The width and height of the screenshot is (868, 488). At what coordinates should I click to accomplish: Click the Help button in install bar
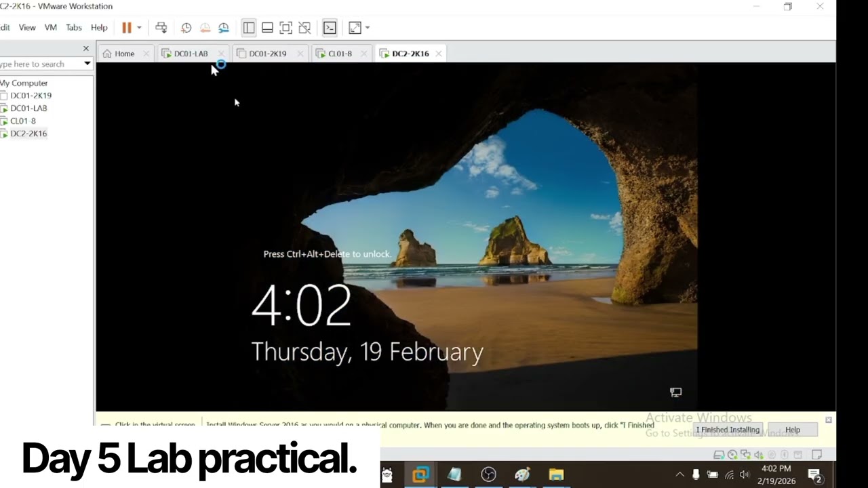coord(793,430)
